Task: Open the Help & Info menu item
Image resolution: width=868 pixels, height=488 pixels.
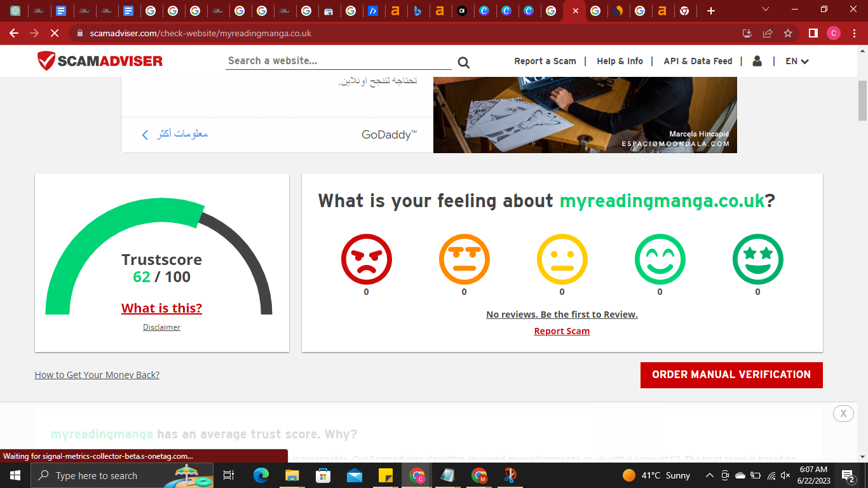Action: point(620,61)
